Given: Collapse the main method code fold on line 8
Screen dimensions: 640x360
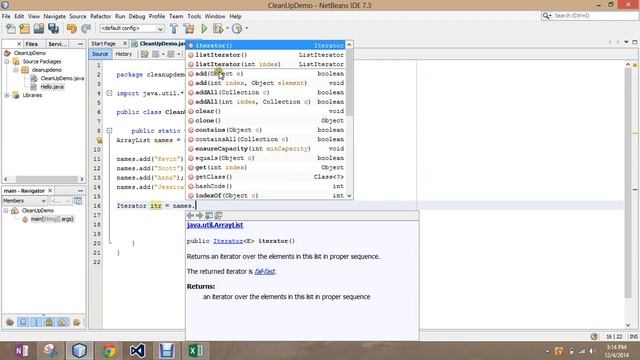Looking at the screenshot, I should pyautogui.click(x=109, y=131).
